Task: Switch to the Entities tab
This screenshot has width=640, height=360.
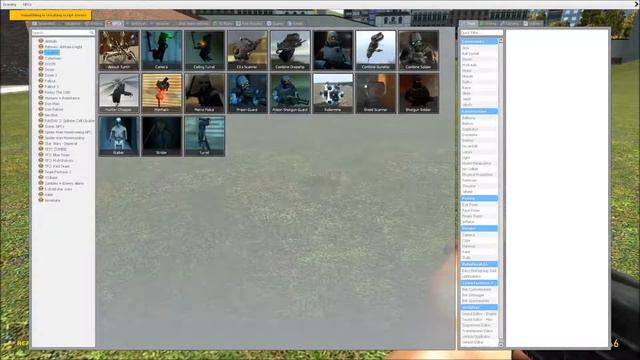Action: click(93, 24)
